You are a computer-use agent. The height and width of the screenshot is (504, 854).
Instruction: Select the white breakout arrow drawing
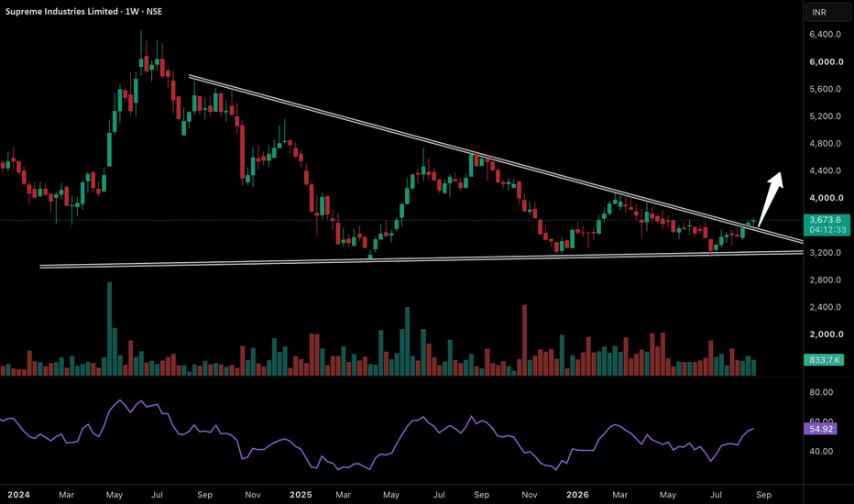click(x=771, y=198)
